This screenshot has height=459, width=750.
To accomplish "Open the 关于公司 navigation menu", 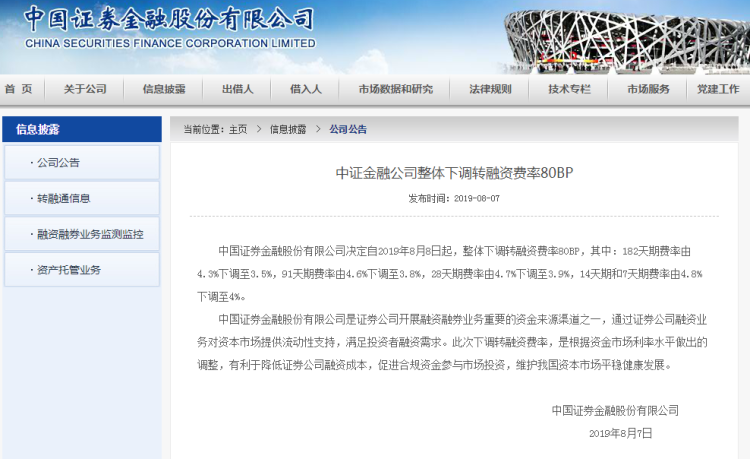I will click(85, 89).
